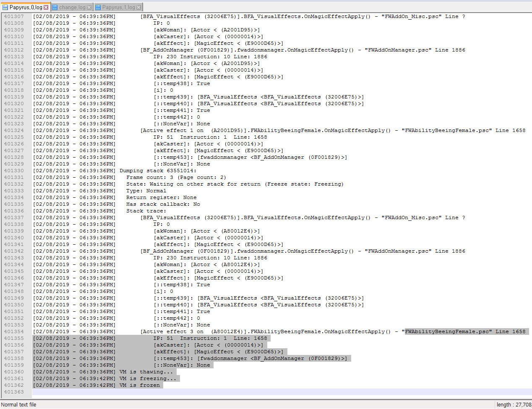Click 'Active effect 3 on' text on line 401354
The width and height of the screenshot is (532, 409).
173,331
